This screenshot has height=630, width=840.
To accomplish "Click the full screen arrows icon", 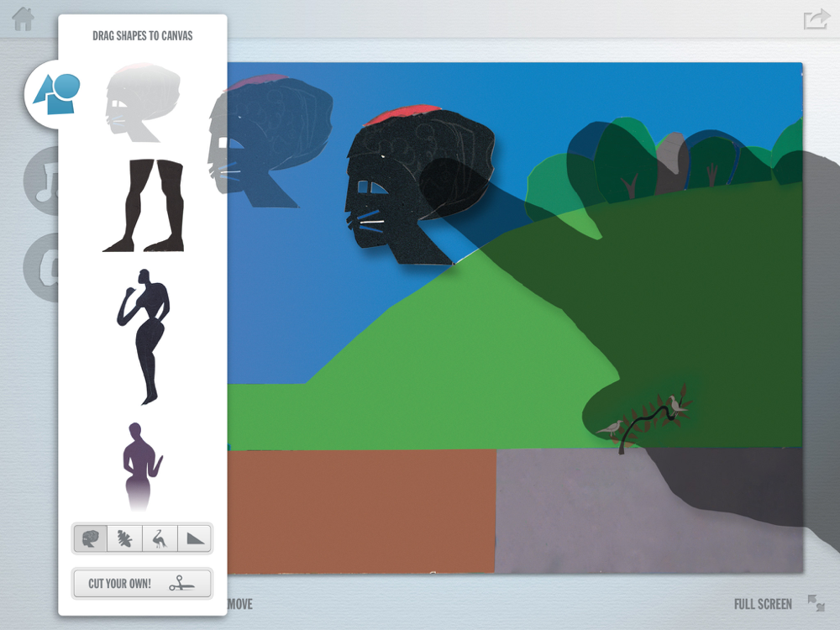I will 815,603.
